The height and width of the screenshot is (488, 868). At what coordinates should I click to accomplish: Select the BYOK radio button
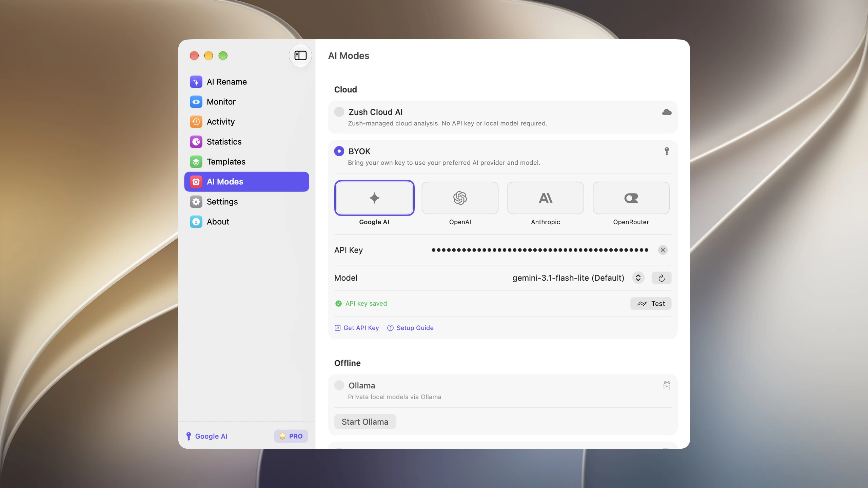339,151
